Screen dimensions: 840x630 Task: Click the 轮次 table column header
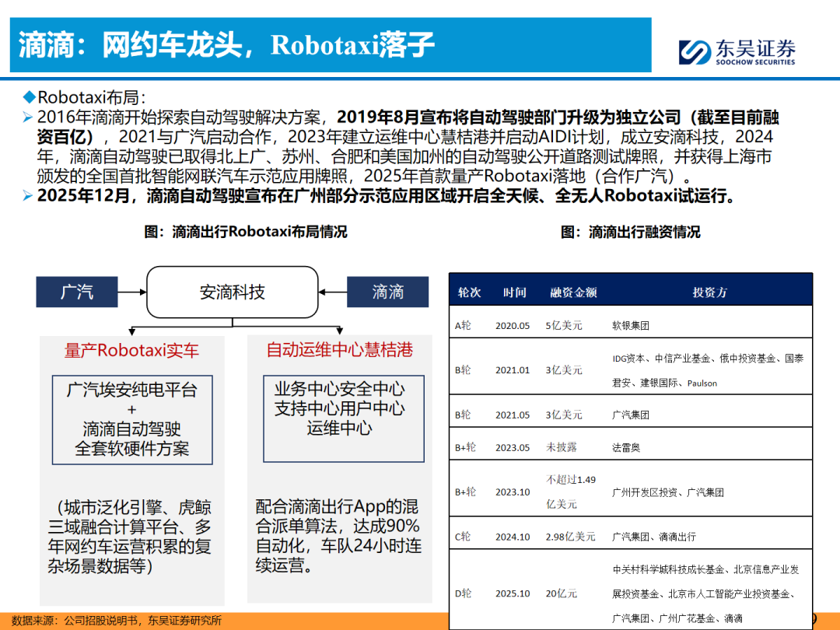469,292
